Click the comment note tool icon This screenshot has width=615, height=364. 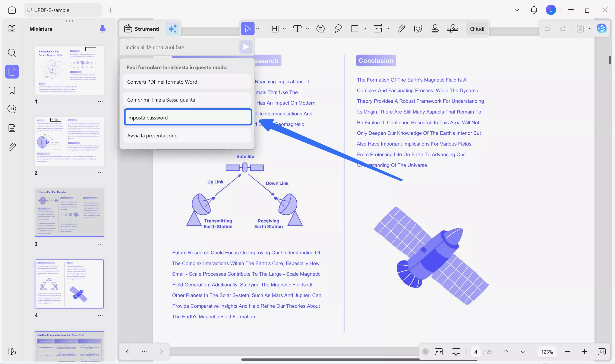point(320,29)
